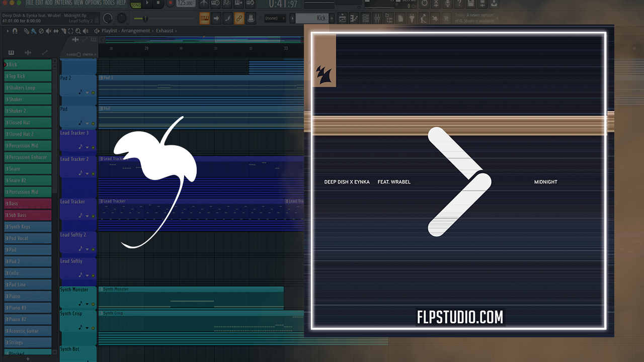Open the PATTERNS menu
Viewport: 644px width, 362px height.
click(x=63, y=3)
